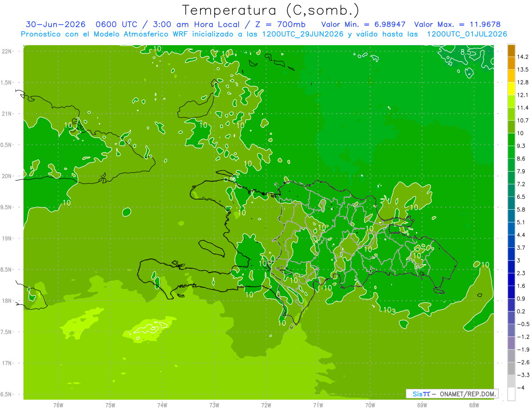Click the "19N" latitude axis label
Image resolution: width=532 pixels, height=411 pixels.
(7, 239)
